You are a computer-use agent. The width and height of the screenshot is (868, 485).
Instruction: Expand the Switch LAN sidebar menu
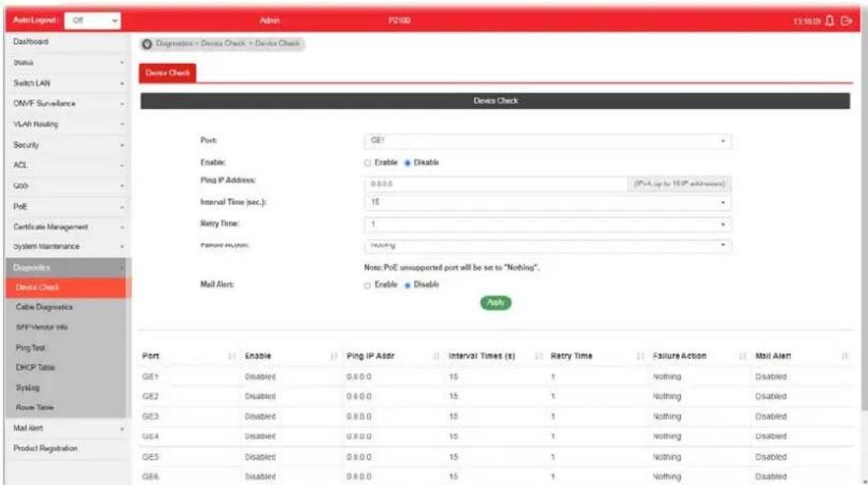coord(68,83)
